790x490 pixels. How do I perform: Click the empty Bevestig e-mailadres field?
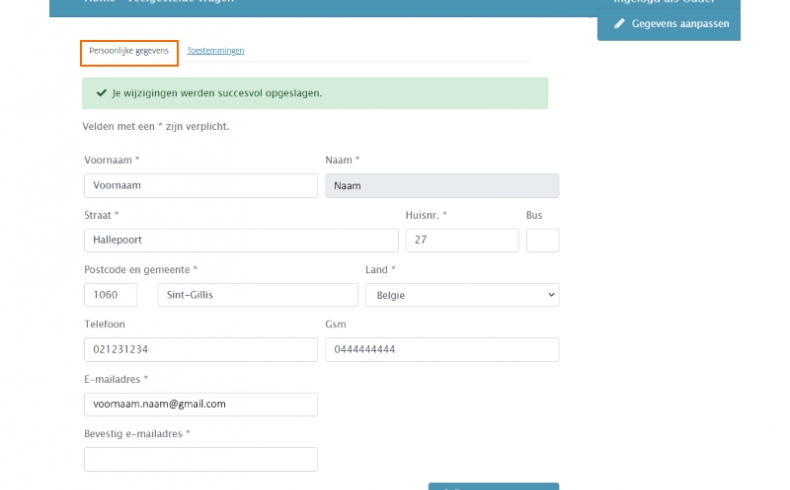click(x=201, y=459)
